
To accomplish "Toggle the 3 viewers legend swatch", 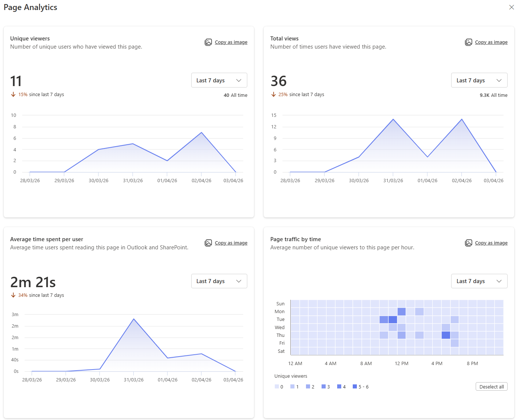I will pyautogui.click(x=326, y=387).
